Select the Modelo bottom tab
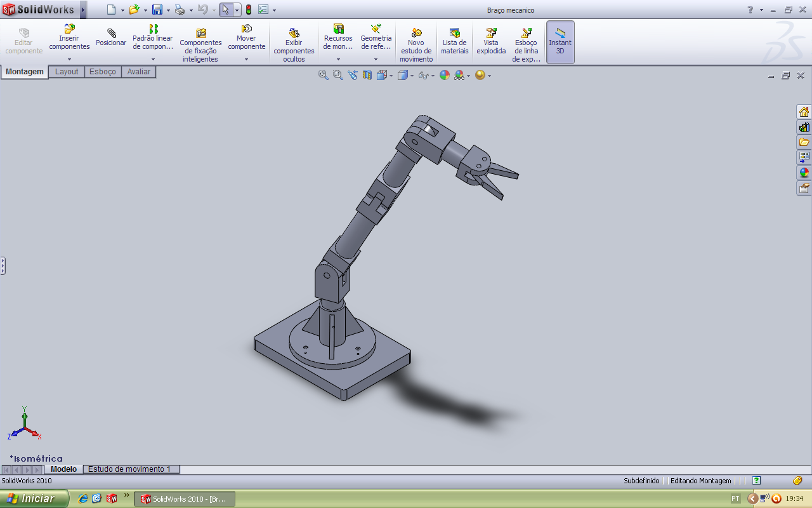The height and width of the screenshot is (508, 812). [x=63, y=469]
